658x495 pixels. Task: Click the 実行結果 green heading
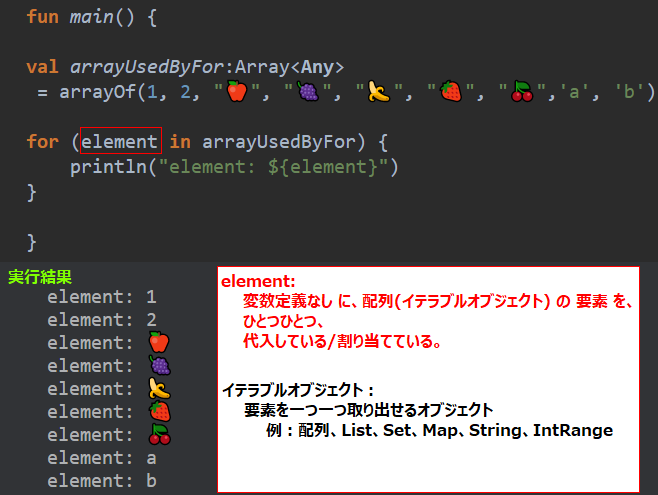click(40, 277)
